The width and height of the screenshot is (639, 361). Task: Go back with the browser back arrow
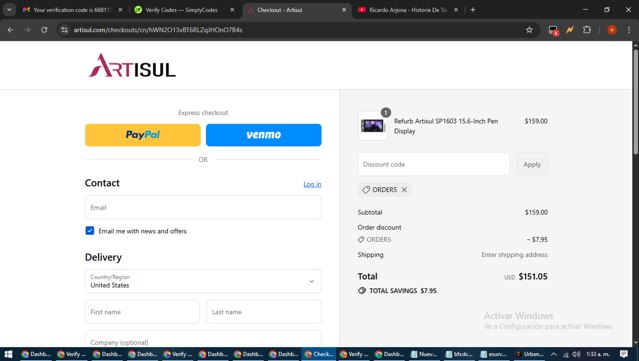pyautogui.click(x=10, y=30)
